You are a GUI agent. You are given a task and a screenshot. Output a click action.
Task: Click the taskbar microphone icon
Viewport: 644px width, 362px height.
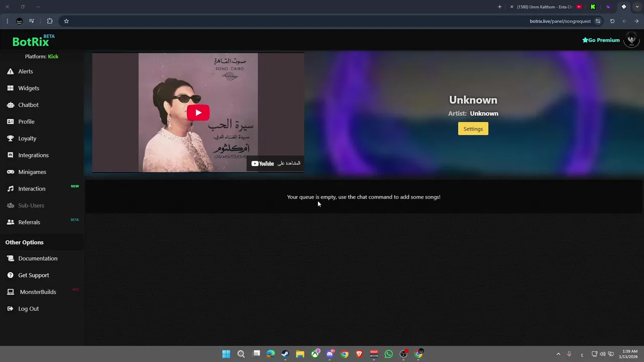(x=569, y=354)
